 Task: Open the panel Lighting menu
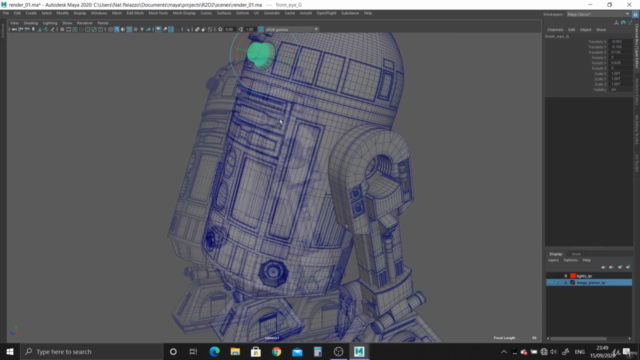50,23
